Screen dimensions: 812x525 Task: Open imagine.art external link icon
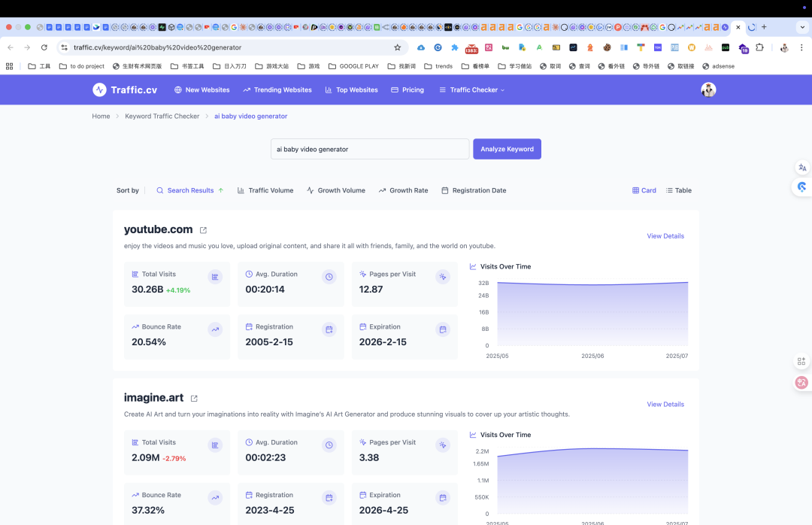[194, 399]
